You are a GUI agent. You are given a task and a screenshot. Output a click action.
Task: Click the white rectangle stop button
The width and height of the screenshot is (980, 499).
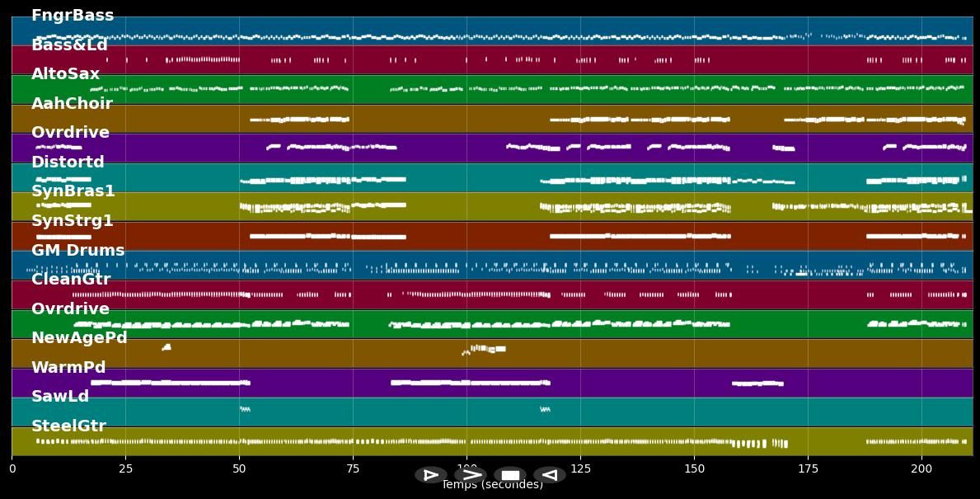point(510,475)
